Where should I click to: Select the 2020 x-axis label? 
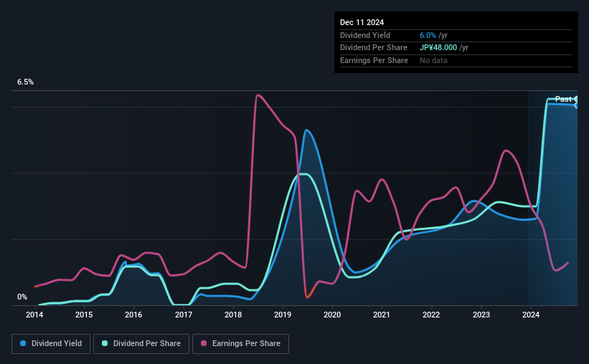point(332,315)
